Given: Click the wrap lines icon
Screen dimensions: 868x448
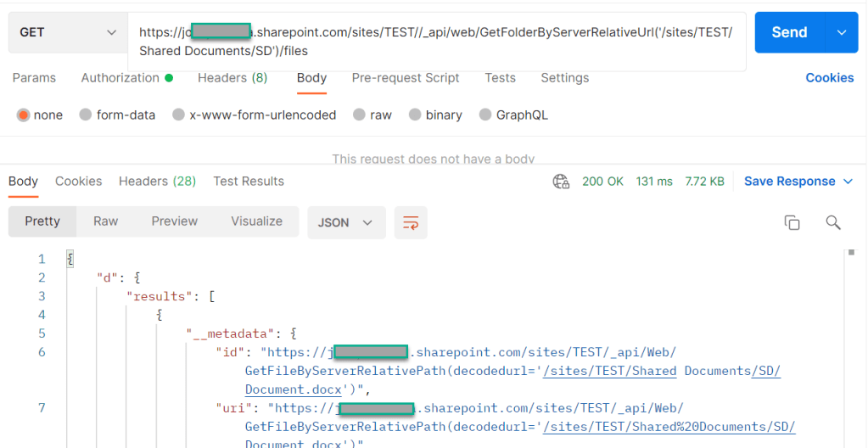Looking at the screenshot, I should (411, 222).
